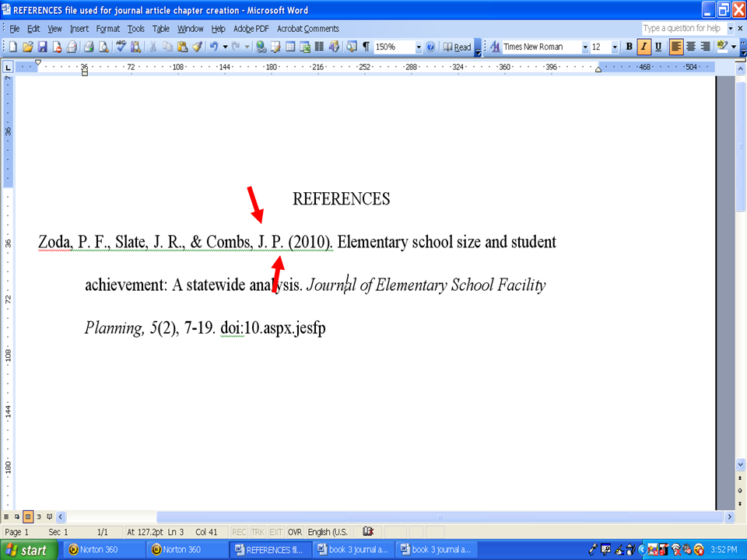
Task: Switch to Reading Layout with Read button
Action: pyautogui.click(x=458, y=47)
